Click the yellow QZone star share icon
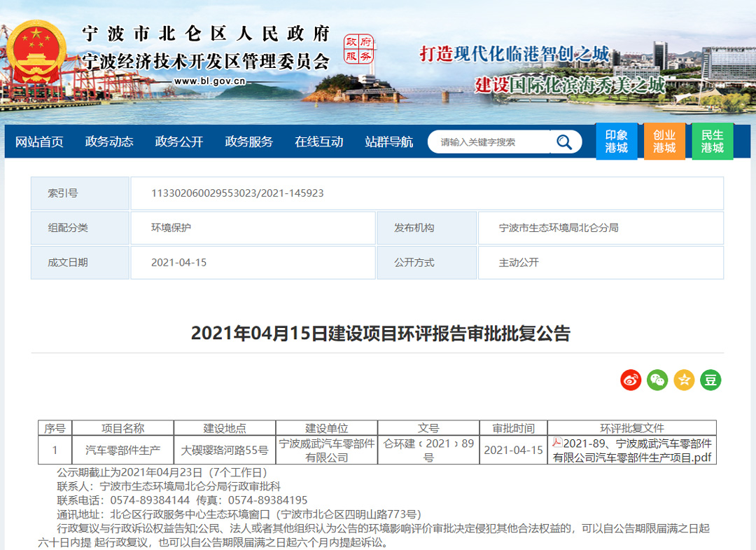The image size is (756, 550). 684,380
